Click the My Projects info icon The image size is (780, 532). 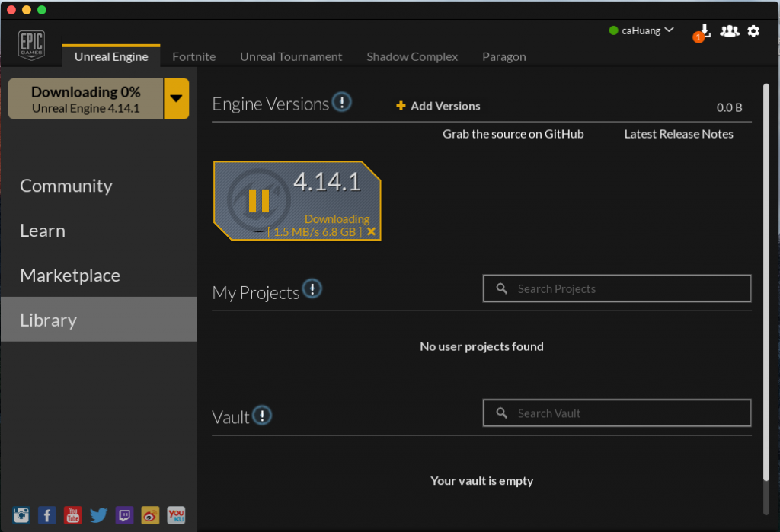pos(312,288)
